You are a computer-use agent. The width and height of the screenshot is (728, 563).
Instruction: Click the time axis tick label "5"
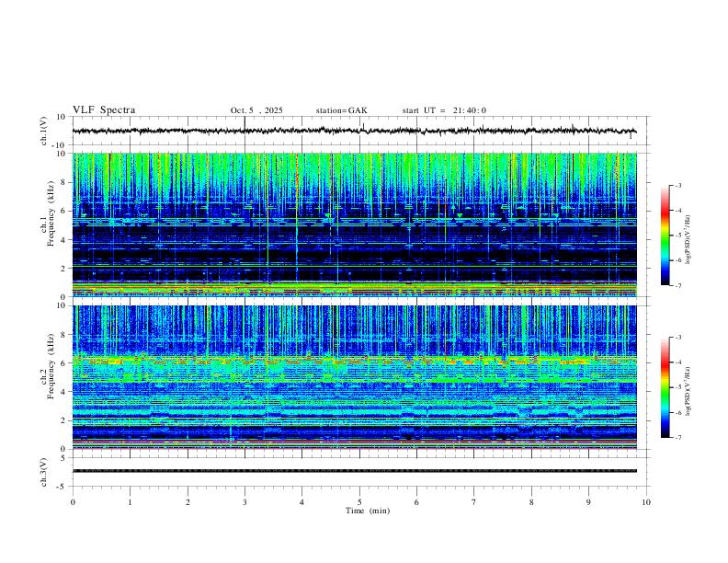coord(359,502)
